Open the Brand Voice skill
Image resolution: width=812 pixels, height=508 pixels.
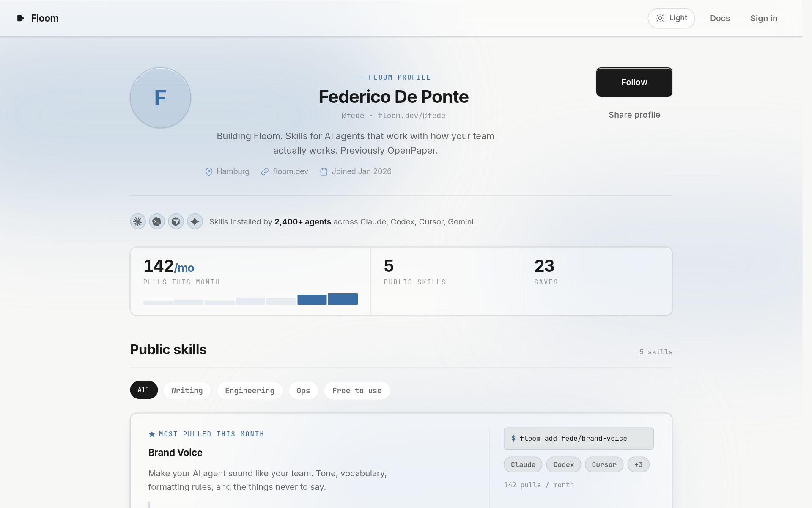coord(175,453)
